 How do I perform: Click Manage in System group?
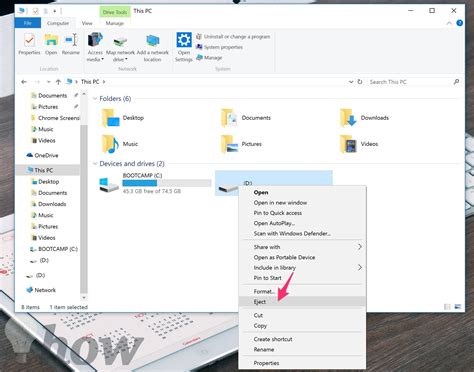(209, 58)
